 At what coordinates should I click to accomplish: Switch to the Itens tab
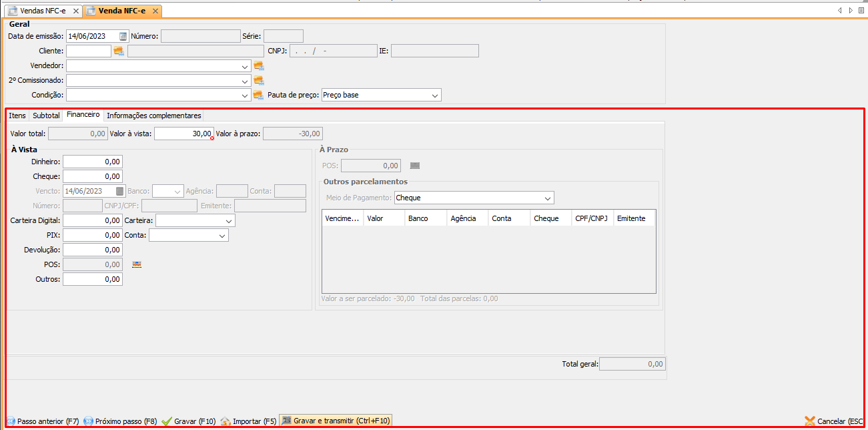17,116
